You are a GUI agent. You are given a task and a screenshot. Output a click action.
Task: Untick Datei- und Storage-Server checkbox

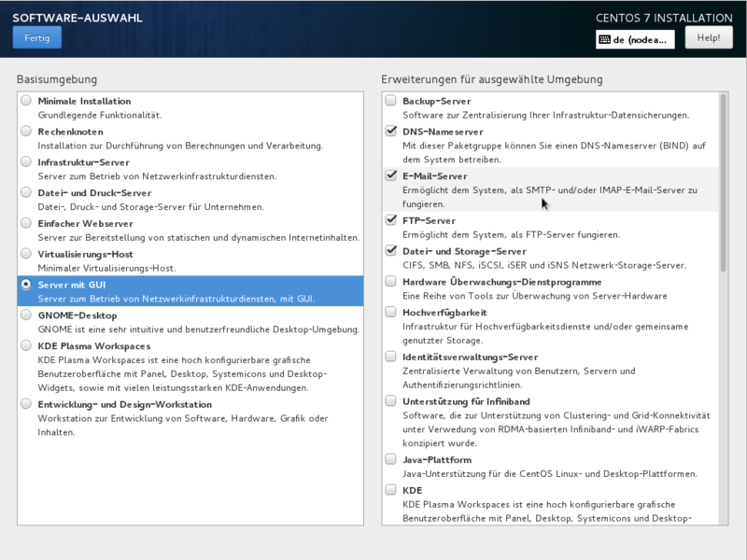click(x=390, y=251)
